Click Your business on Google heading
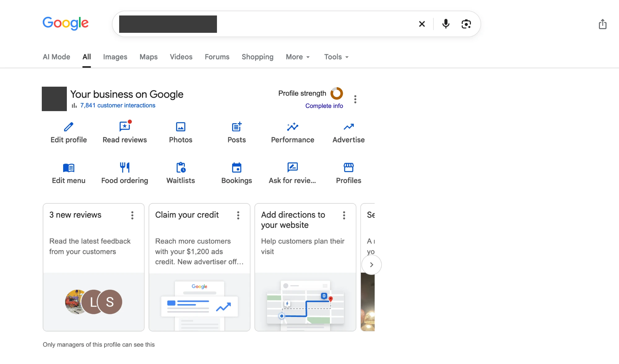The height and width of the screenshot is (364, 619). (x=127, y=94)
